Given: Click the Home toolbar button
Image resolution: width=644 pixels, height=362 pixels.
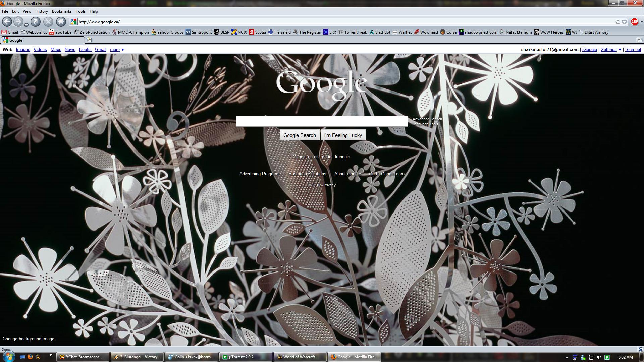Looking at the screenshot, I should point(61,22).
